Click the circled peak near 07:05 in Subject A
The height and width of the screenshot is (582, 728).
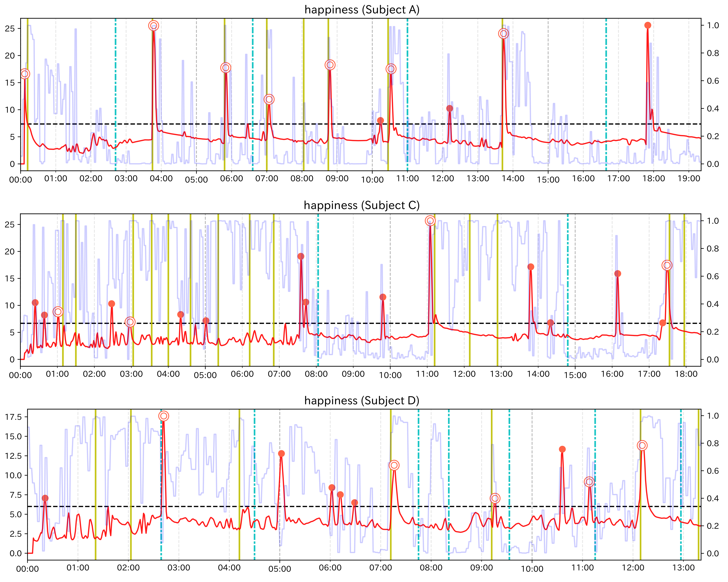click(269, 99)
